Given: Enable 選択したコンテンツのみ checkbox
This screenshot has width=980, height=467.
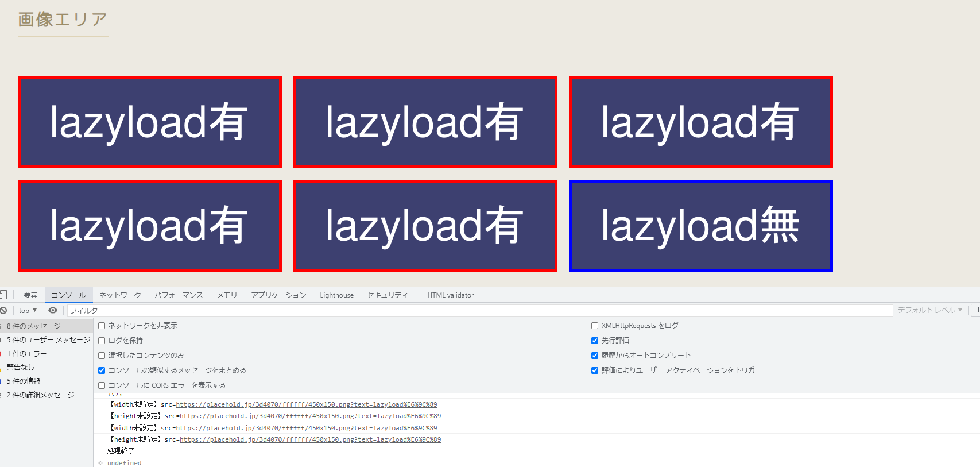Looking at the screenshot, I should pos(102,356).
